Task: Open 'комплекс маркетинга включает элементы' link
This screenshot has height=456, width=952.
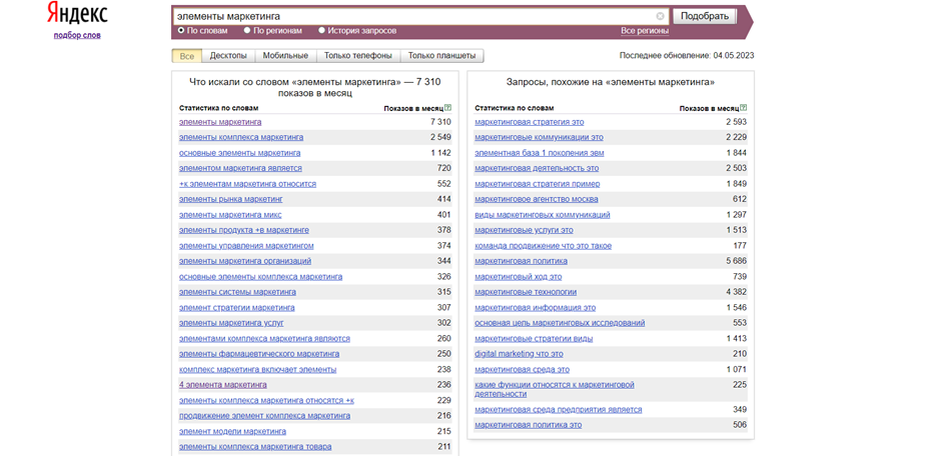Action: pyautogui.click(x=257, y=370)
